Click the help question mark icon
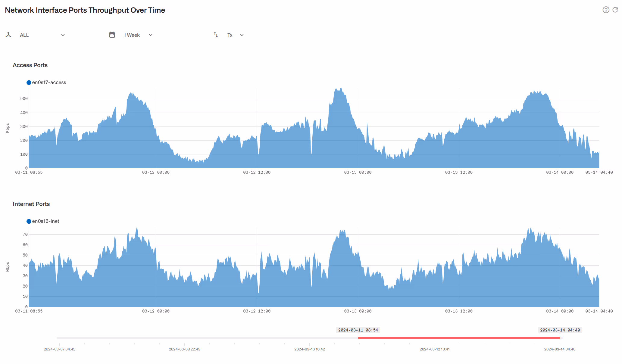Image resolution: width=622 pixels, height=364 pixels. [606, 10]
